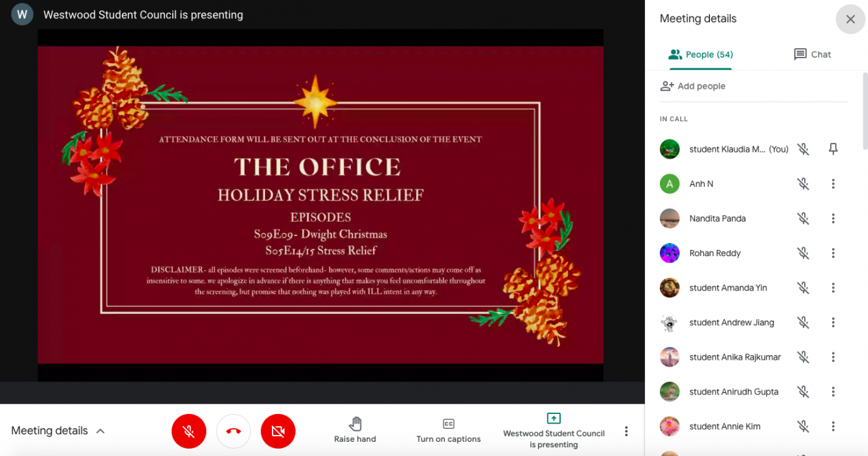The height and width of the screenshot is (456, 868).
Task: Open more options for Rohan Reddy
Action: click(x=833, y=253)
